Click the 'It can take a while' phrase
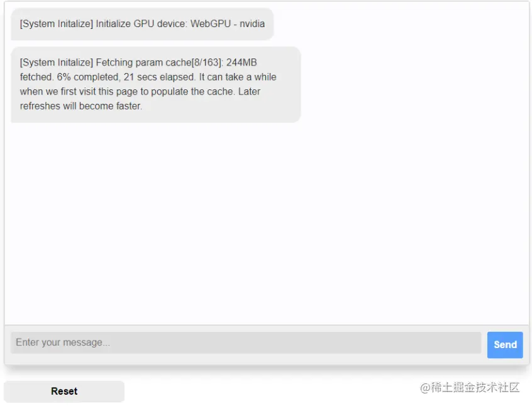Viewport: 532px width, 406px height. (x=238, y=77)
